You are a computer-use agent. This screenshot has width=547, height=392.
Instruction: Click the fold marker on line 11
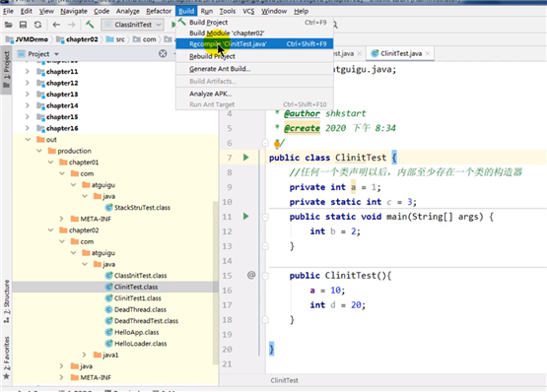point(265,217)
